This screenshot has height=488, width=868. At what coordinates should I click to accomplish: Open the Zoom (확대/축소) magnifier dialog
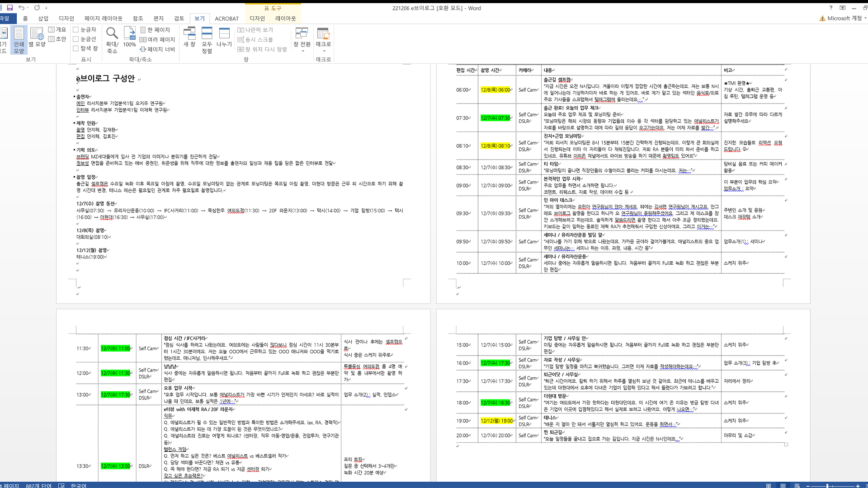pos(112,39)
